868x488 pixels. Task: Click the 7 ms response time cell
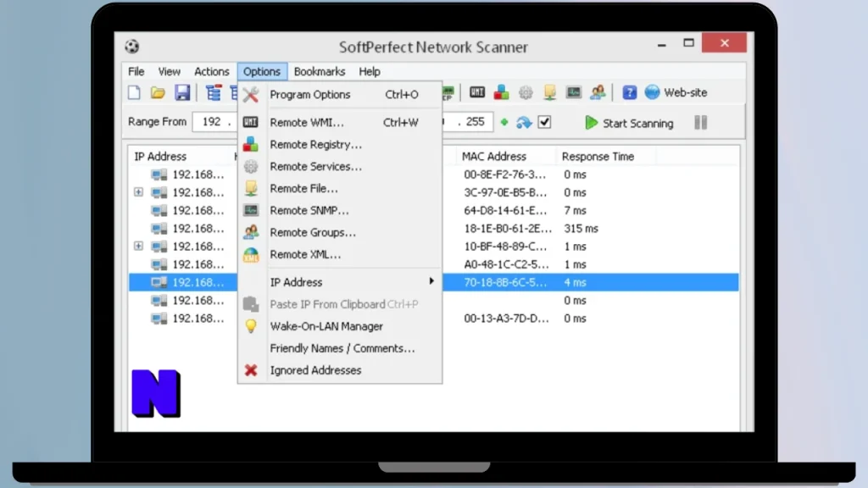576,210
